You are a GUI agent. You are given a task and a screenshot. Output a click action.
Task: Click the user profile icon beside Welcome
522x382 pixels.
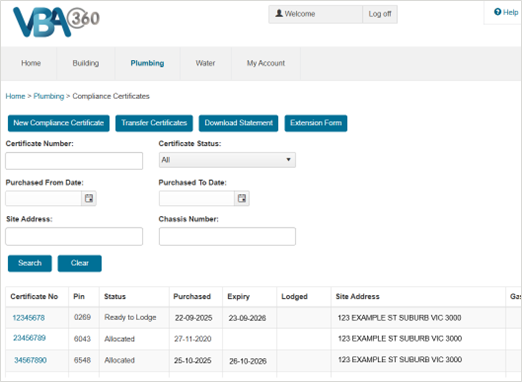pos(279,13)
